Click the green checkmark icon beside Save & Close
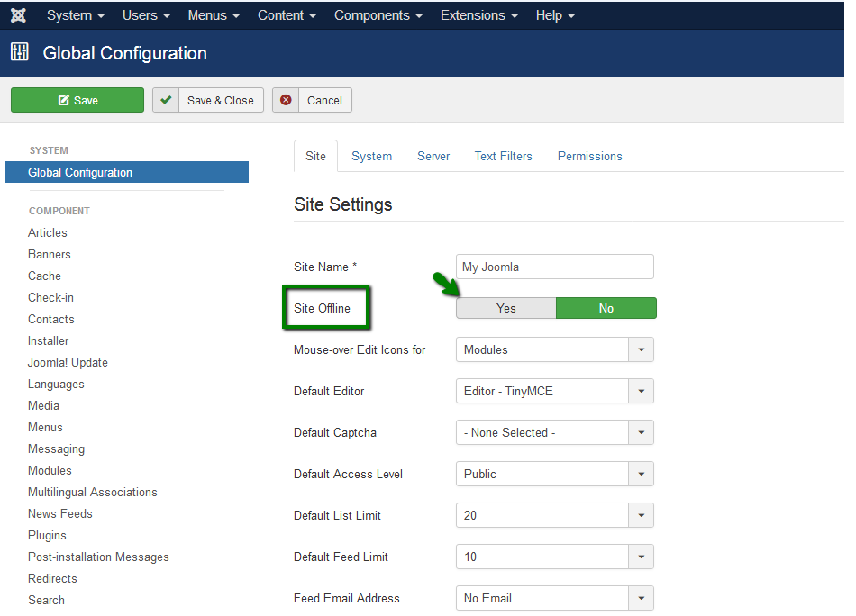 click(x=166, y=100)
